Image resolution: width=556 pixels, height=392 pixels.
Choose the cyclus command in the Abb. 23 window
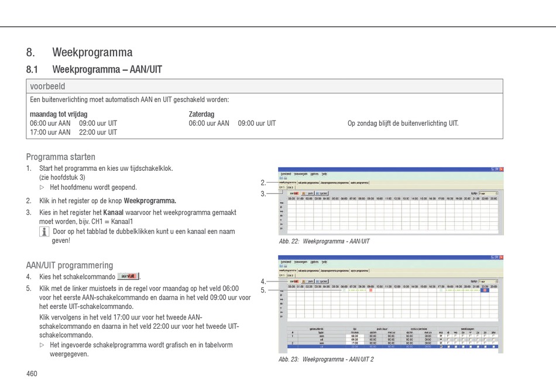pyautogui.click(x=322, y=281)
